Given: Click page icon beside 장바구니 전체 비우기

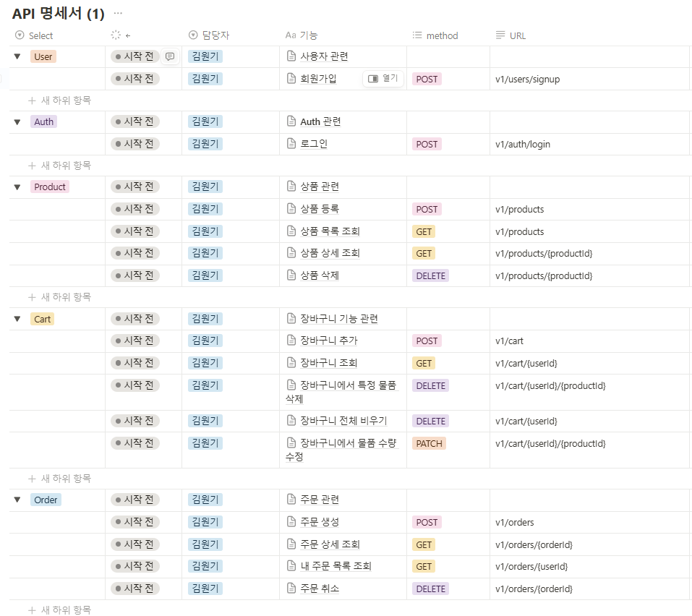Looking at the screenshot, I should [x=291, y=421].
